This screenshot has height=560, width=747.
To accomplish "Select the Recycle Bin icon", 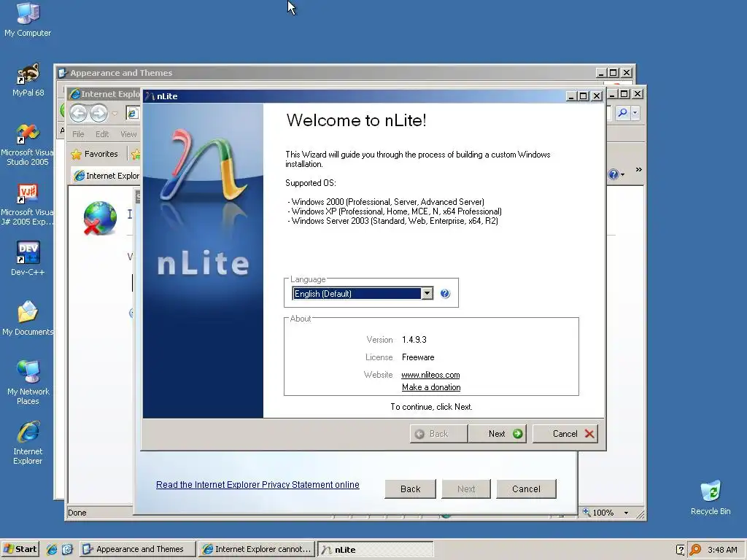I will [x=711, y=497].
